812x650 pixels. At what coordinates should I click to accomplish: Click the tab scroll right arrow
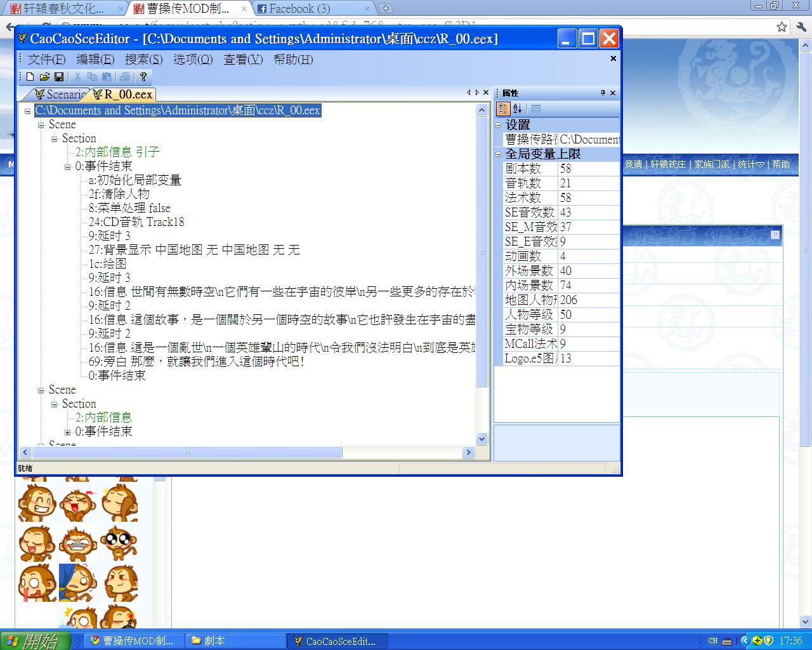477,93
